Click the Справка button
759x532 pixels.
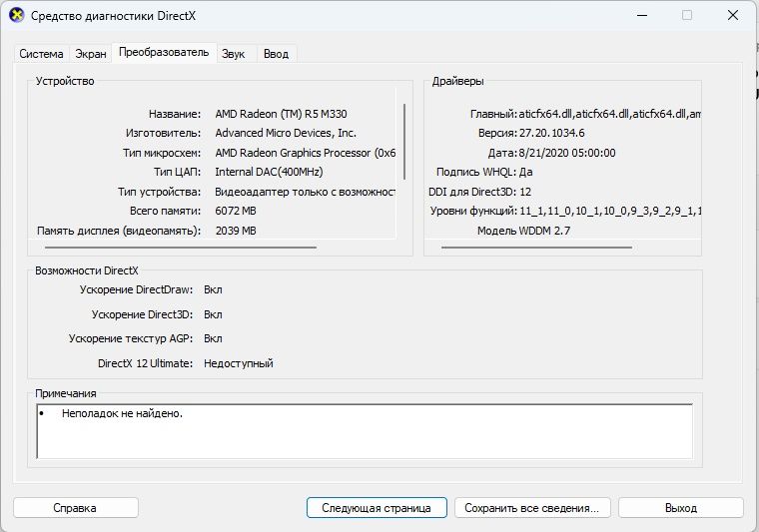click(x=76, y=508)
